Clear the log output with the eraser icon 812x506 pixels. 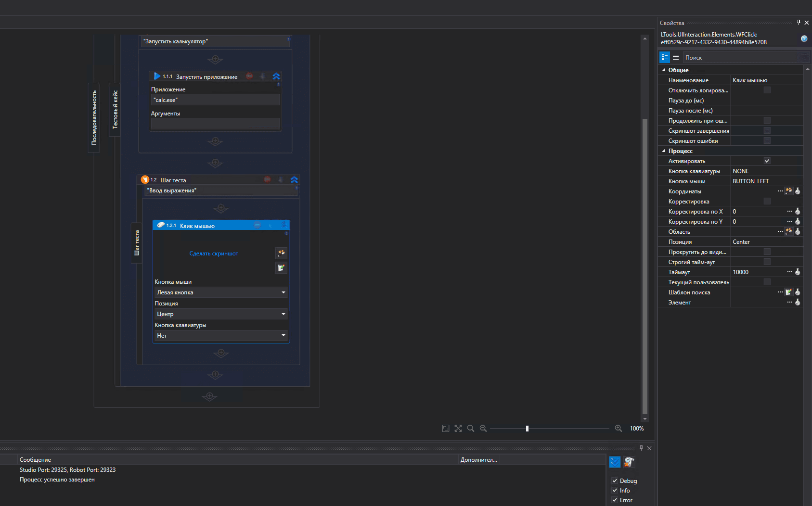click(629, 462)
